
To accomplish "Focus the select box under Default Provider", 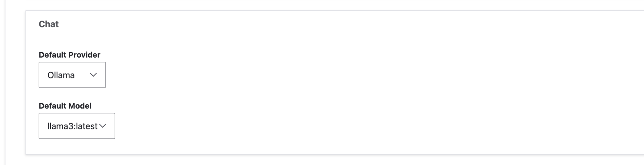I will click(72, 75).
